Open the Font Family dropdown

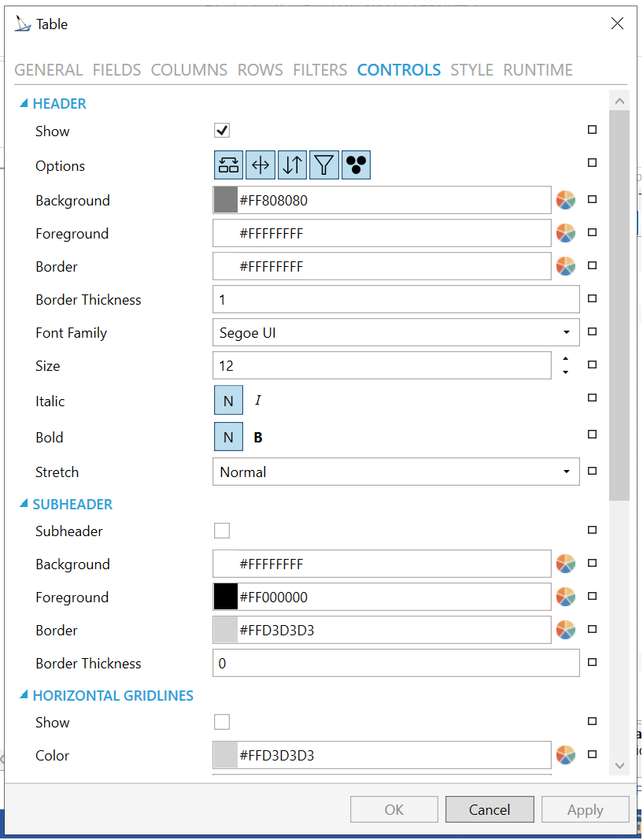396,333
